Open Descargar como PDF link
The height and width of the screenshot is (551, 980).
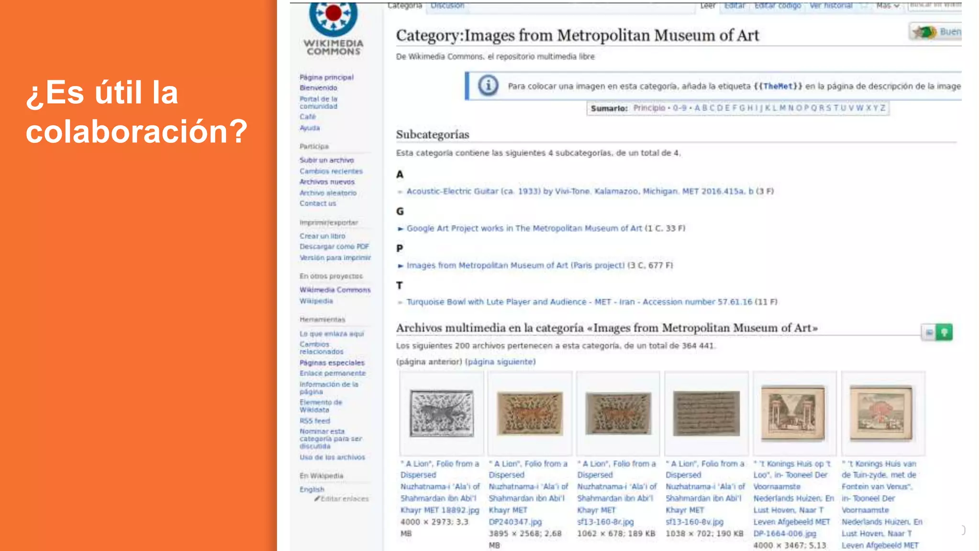pos(334,247)
